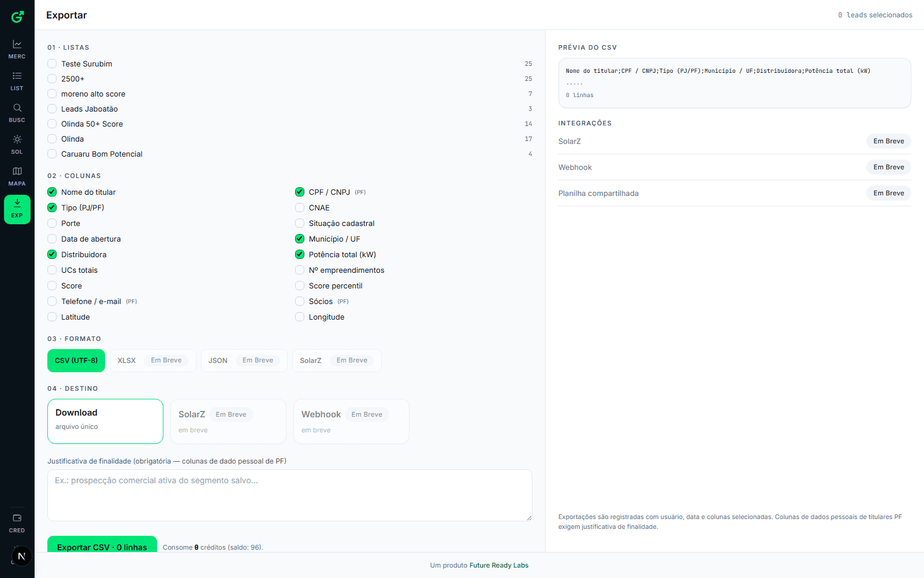The width and height of the screenshot is (924, 578).
Task: Check the Leads Jaboatão list
Action: click(52, 109)
